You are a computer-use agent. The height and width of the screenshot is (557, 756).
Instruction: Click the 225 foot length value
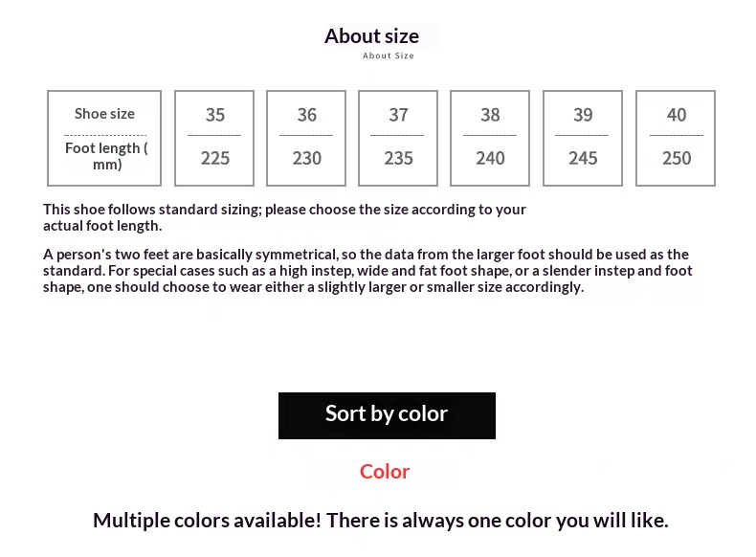[x=215, y=158]
